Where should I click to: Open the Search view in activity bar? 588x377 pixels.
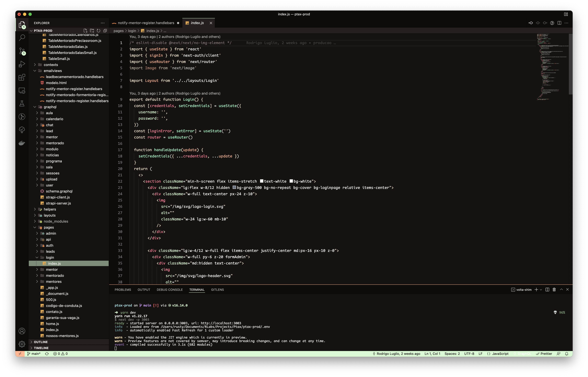pos(22,38)
